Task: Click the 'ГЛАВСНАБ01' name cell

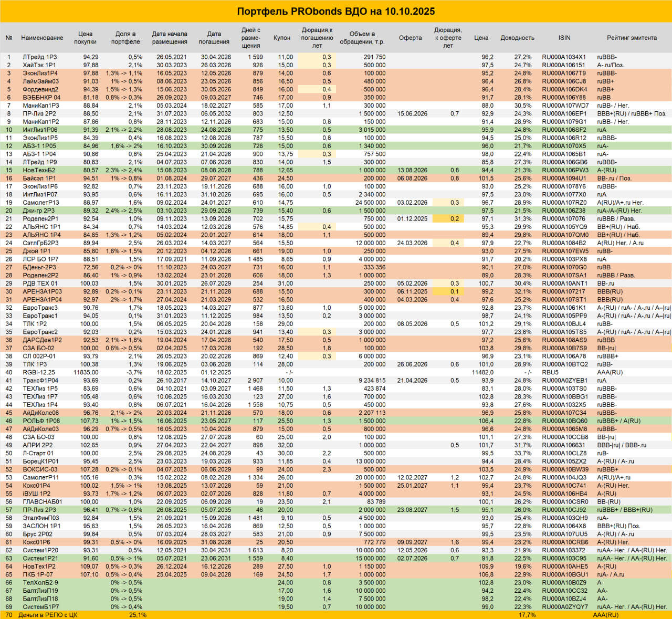Action: click(x=42, y=502)
